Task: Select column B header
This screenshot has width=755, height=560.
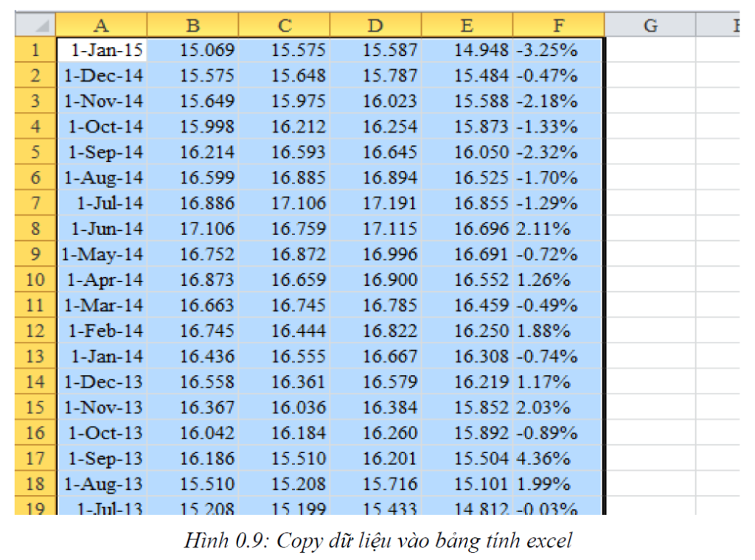Action: coord(192,27)
